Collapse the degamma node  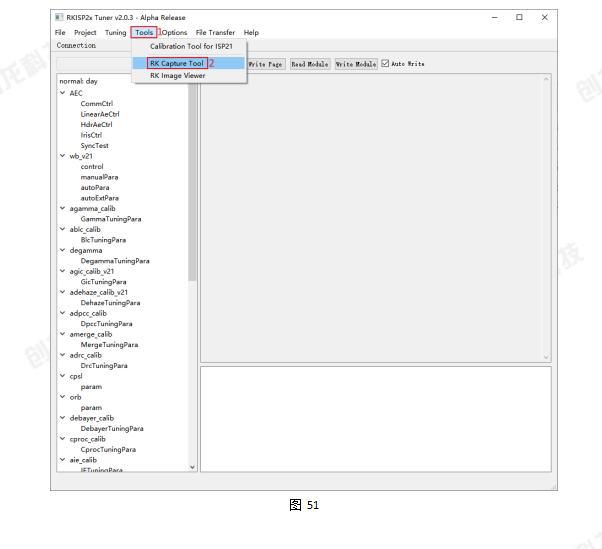pyautogui.click(x=63, y=250)
